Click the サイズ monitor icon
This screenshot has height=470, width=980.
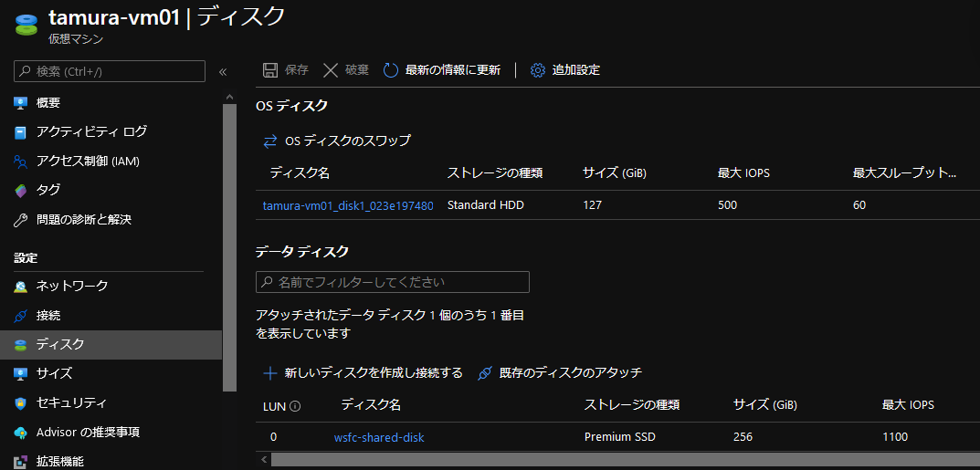pyautogui.click(x=21, y=374)
